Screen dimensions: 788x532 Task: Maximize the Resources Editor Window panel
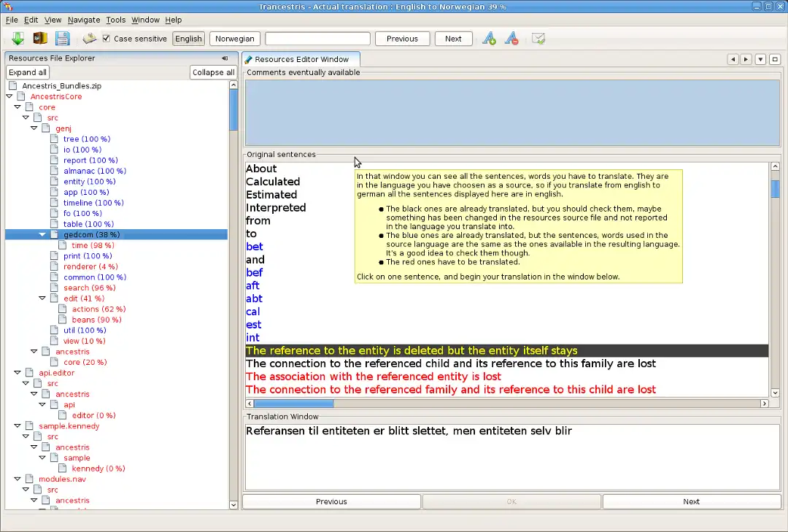(775, 59)
